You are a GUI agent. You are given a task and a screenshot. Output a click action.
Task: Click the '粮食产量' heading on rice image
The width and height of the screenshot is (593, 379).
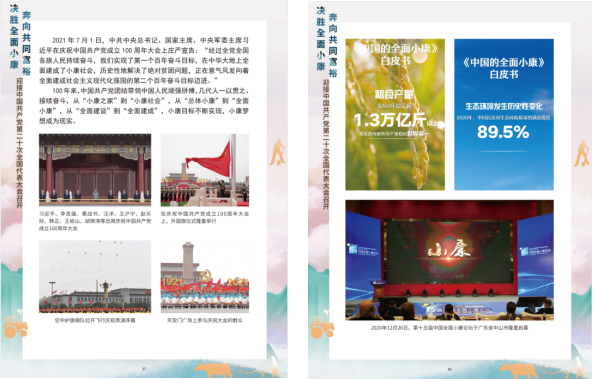click(x=394, y=95)
